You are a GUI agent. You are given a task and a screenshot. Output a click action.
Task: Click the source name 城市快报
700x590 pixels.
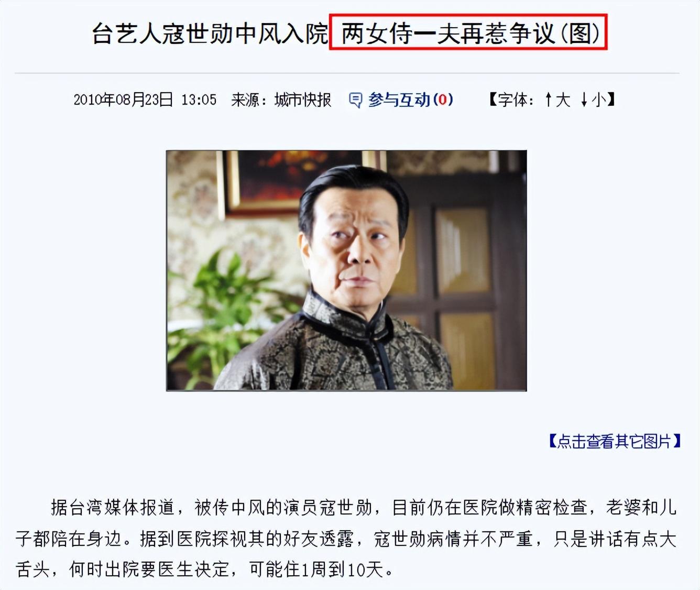303,100
